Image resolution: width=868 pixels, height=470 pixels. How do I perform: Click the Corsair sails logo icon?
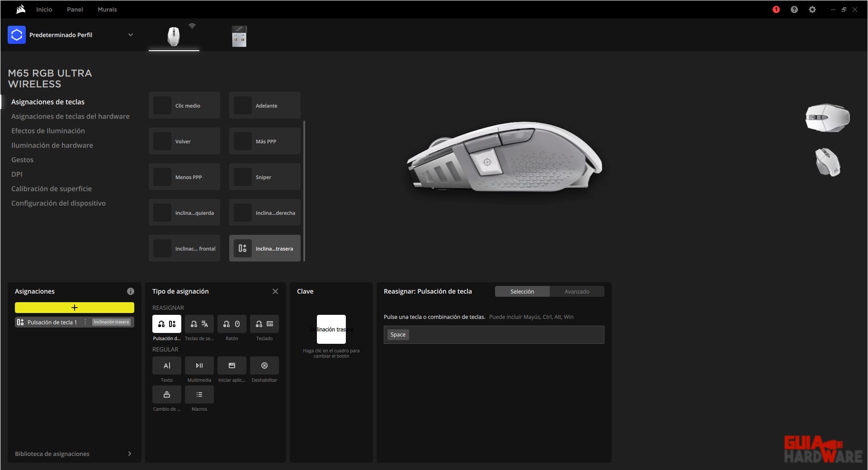click(x=20, y=9)
